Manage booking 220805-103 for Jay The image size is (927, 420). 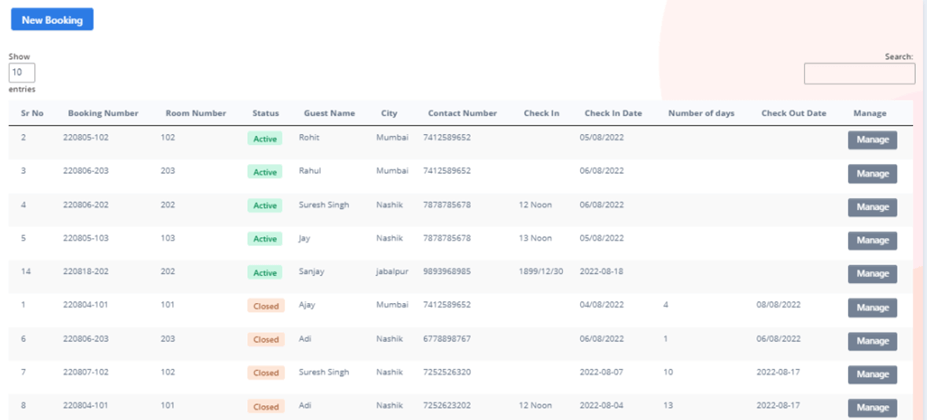click(x=872, y=241)
